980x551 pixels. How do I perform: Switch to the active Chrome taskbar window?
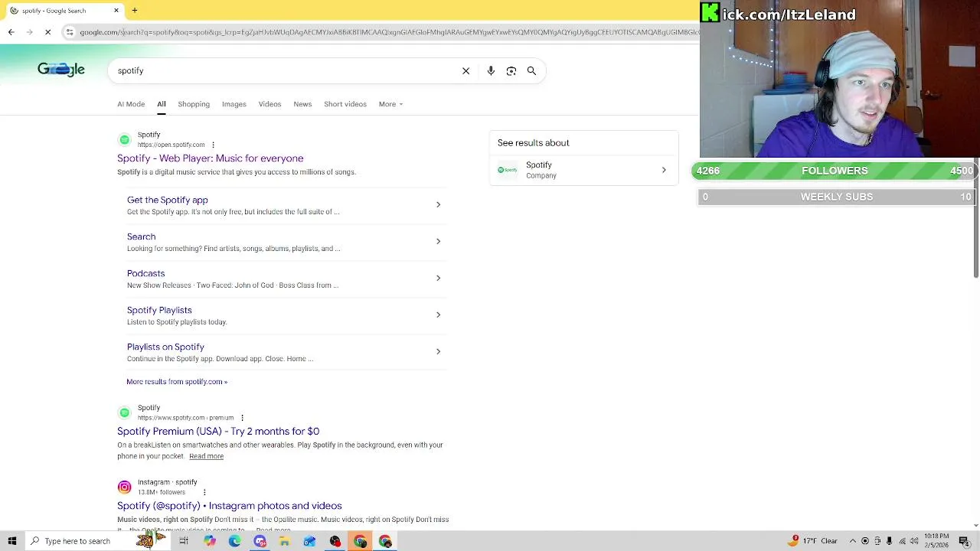(x=360, y=541)
